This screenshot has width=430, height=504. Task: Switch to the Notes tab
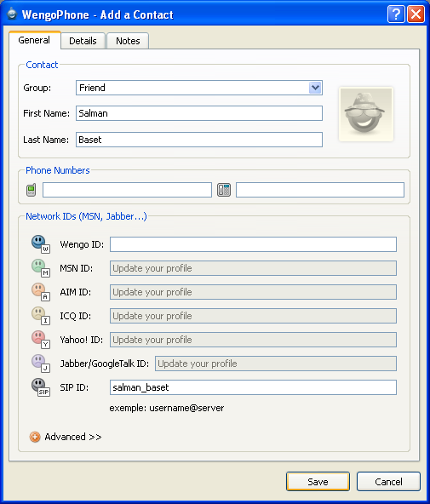click(x=128, y=41)
